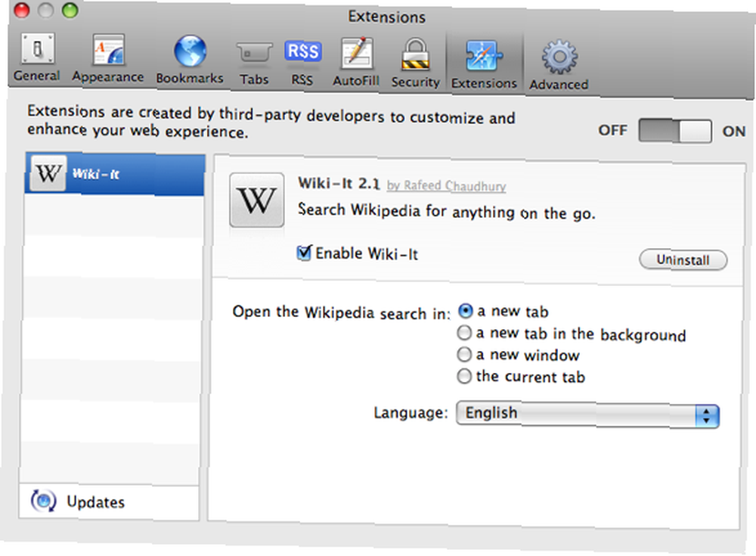Screen dimensions: 756x556
Task: Click the 'Language:' label
Action: (411, 413)
